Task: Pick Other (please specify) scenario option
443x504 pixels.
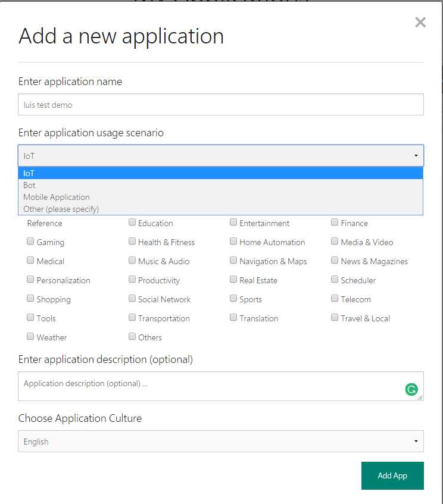Action: [x=221, y=209]
